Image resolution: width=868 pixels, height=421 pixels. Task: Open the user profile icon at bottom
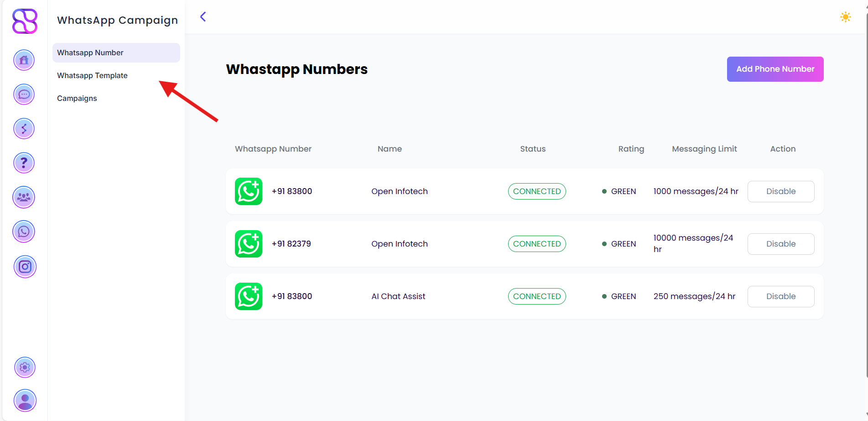pyautogui.click(x=25, y=400)
